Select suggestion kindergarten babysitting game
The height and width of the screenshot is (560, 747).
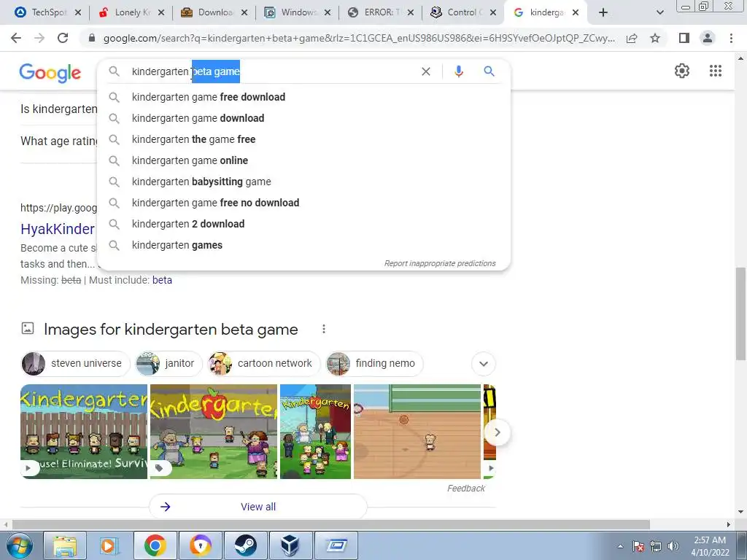(303, 182)
